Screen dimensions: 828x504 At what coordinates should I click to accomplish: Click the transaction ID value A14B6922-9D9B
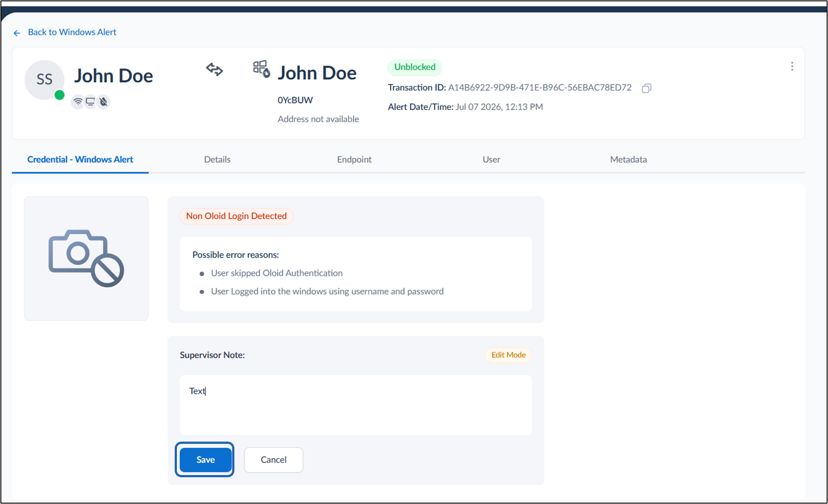click(540, 88)
